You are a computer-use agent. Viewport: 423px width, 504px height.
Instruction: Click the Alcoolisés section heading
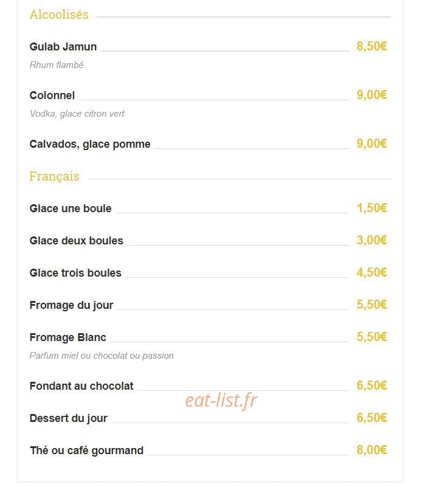tap(59, 15)
